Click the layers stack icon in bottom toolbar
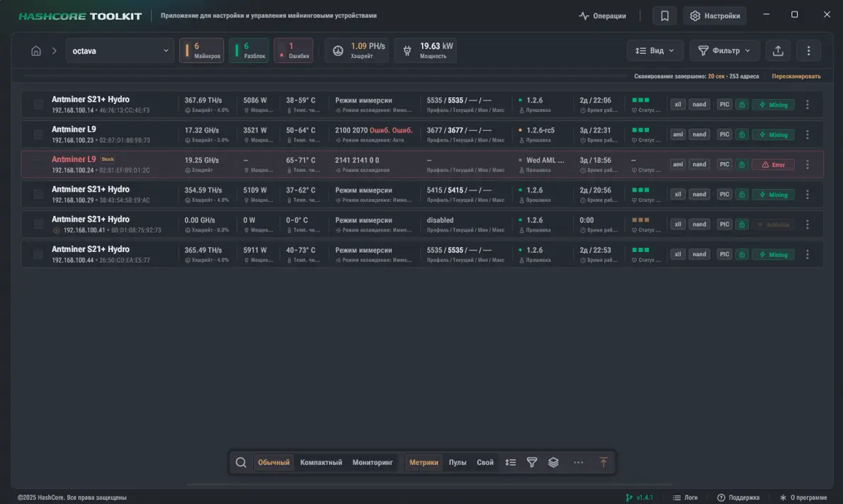 (x=553, y=462)
